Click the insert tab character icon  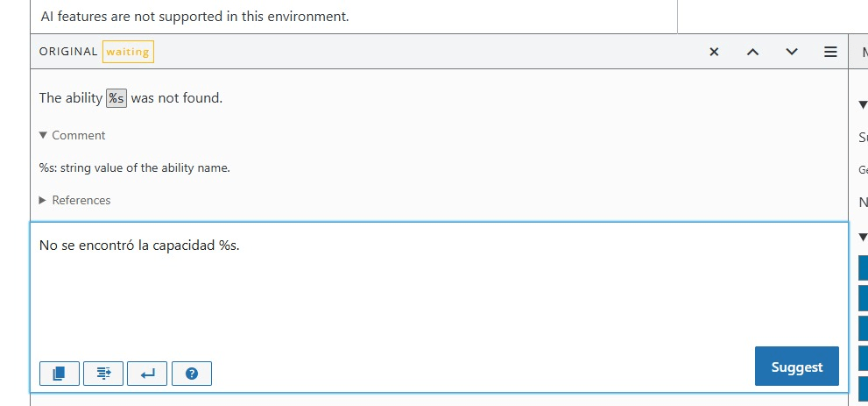[103, 374]
